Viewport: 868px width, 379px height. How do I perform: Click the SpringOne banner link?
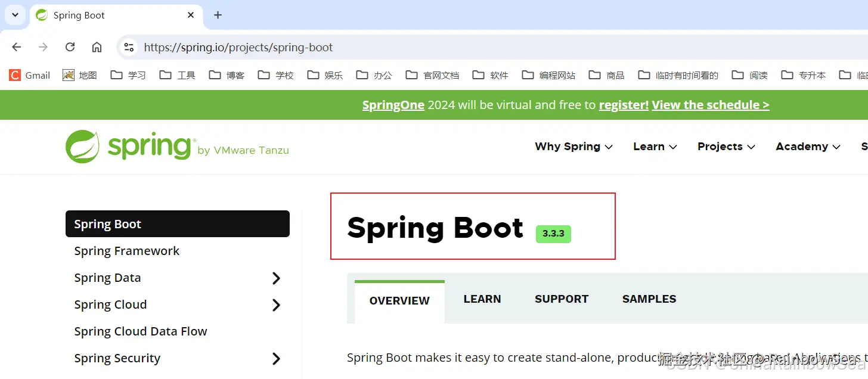pyautogui.click(x=393, y=105)
